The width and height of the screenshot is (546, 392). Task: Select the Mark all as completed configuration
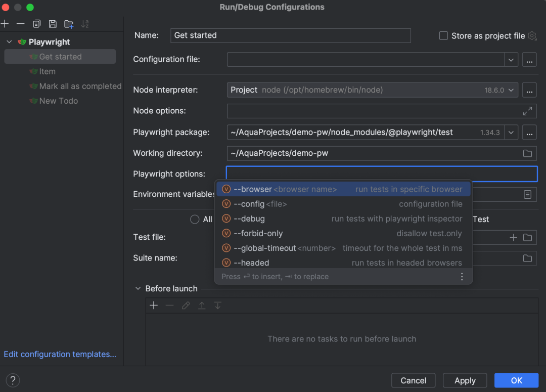pos(75,86)
